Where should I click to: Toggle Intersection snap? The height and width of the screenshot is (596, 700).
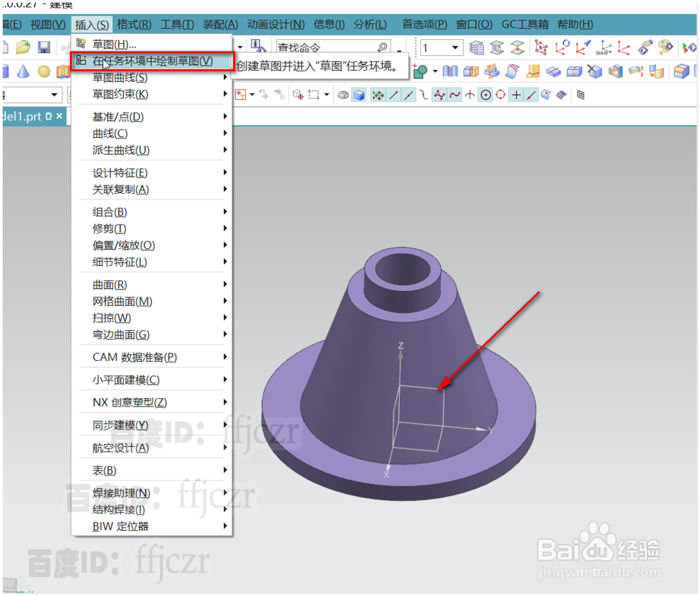coord(470,94)
